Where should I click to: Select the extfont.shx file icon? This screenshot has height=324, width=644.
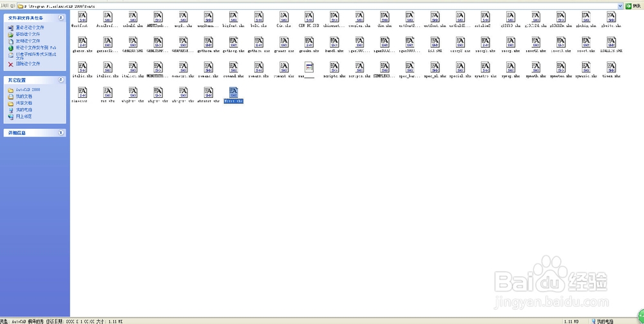435,17
